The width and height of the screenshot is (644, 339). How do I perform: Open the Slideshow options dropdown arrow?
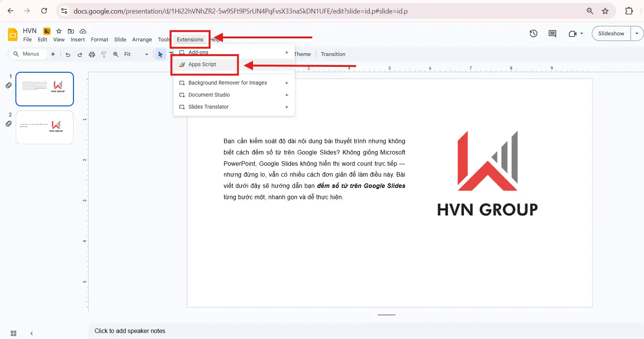pos(637,33)
